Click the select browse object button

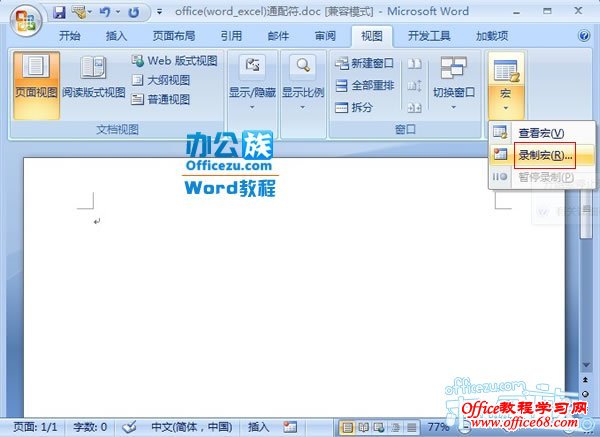click(x=586, y=394)
